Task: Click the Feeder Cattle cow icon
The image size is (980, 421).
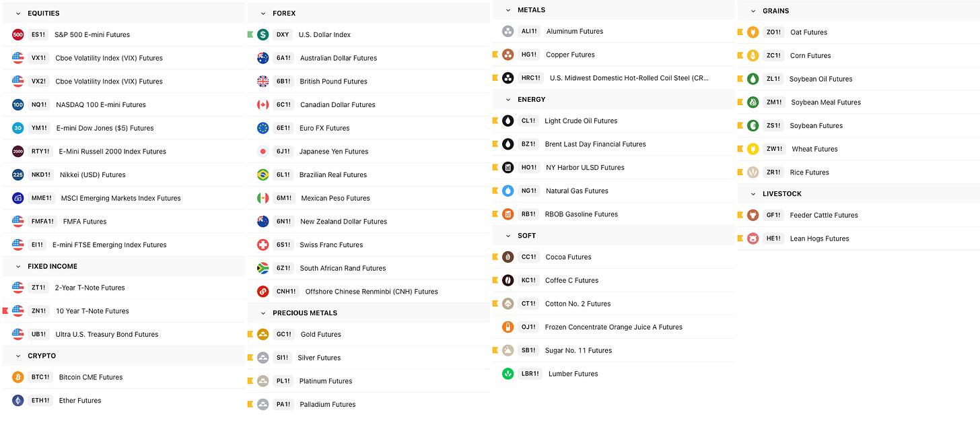Action: [x=753, y=215]
